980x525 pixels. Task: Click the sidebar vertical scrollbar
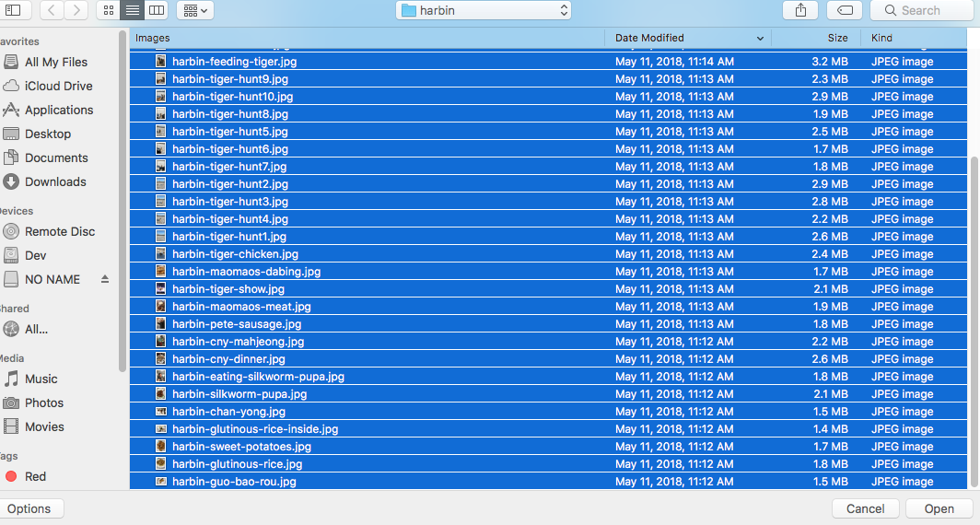coord(122,200)
